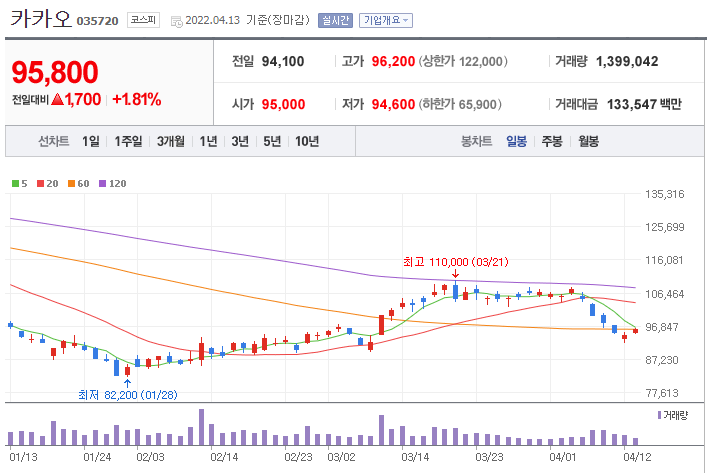Image resolution: width=707 pixels, height=473 pixels.
Task: Show the 3년 line chart
Action: coord(240,142)
